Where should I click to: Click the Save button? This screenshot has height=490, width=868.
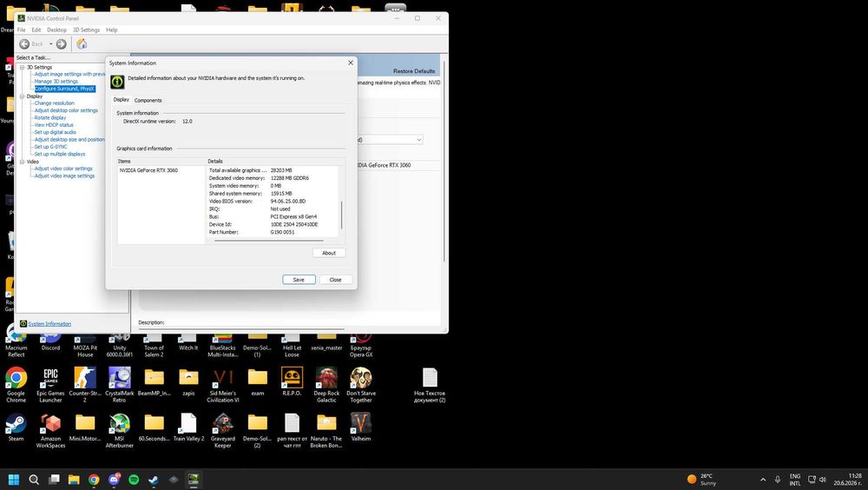pyautogui.click(x=299, y=280)
